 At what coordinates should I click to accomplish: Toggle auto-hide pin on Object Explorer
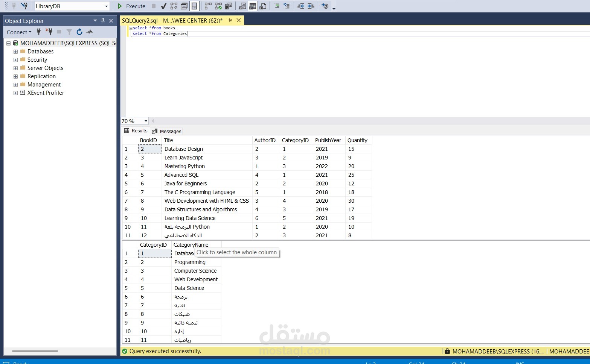(x=103, y=21)
